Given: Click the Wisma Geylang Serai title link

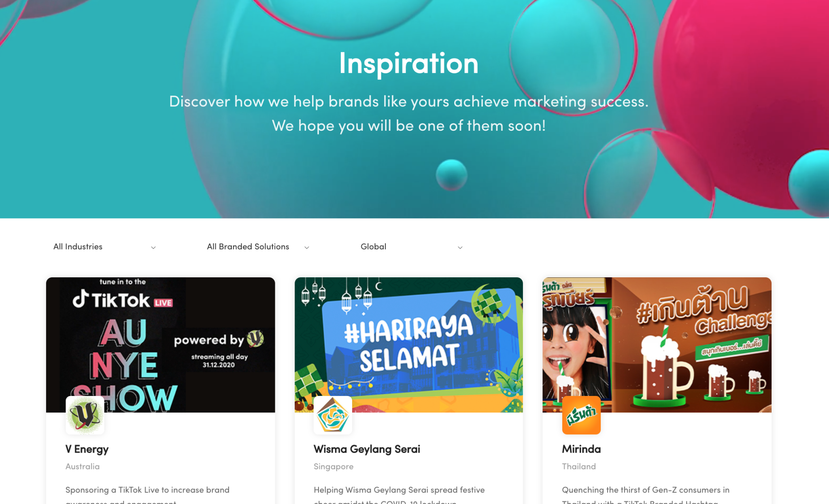Looking at the screenshot, I should (367, 449).
